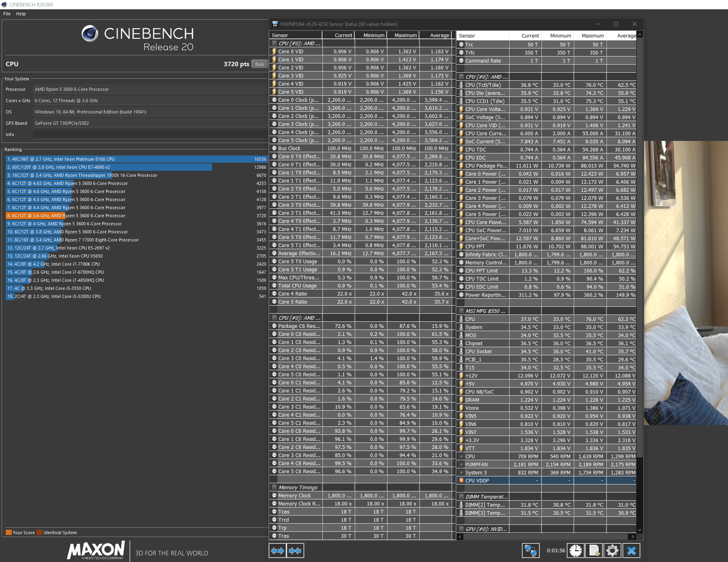Viewport: 728px width, 562px height.
Task: Click the Vcore voltage sensor icon
Action: 461,408
